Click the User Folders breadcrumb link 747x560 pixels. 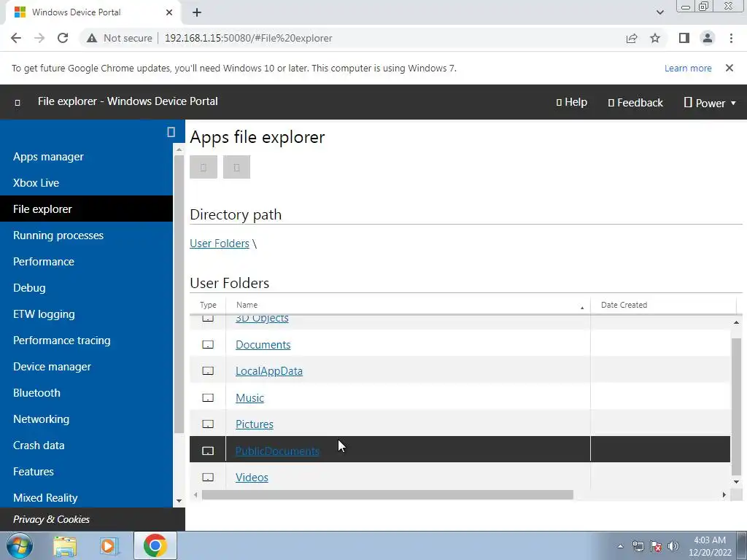pyautogui.click(x=219, y=244)
